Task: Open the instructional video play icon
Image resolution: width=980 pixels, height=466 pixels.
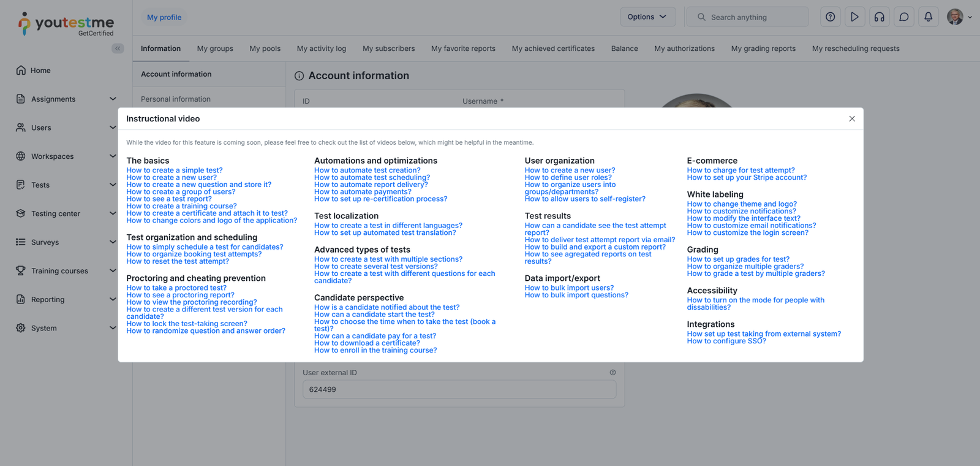Action: [x=854, y=17]
